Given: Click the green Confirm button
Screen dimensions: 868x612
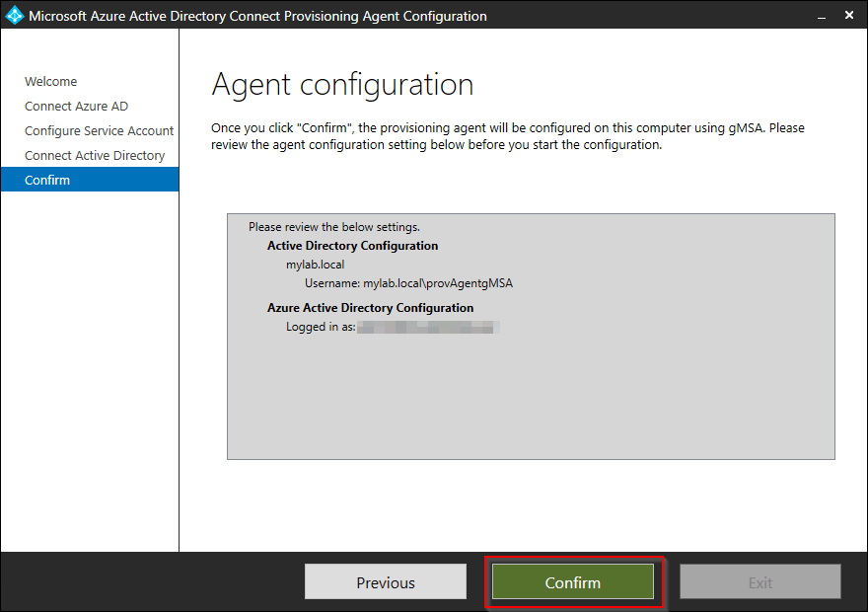Looking at the screenshot, I should (x=573, y=581).
